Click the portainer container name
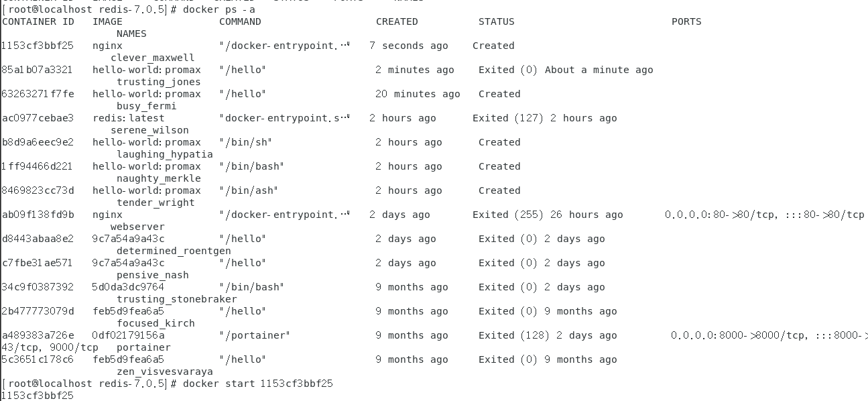Viewport: 868px width, 401px height. tap(143, 347)
